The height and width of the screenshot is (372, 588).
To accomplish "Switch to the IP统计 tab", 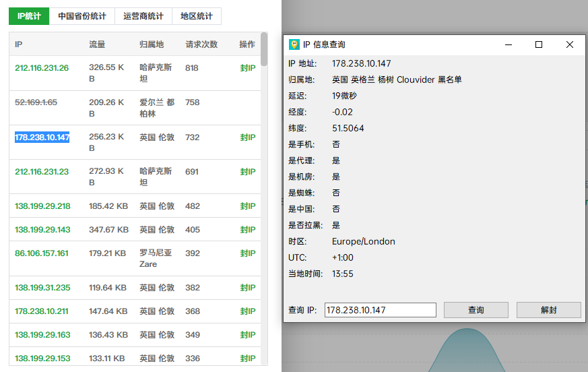I will pos(29,16).
